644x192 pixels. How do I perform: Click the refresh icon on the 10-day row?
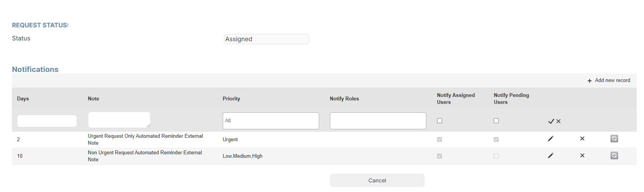coord(614,155)
